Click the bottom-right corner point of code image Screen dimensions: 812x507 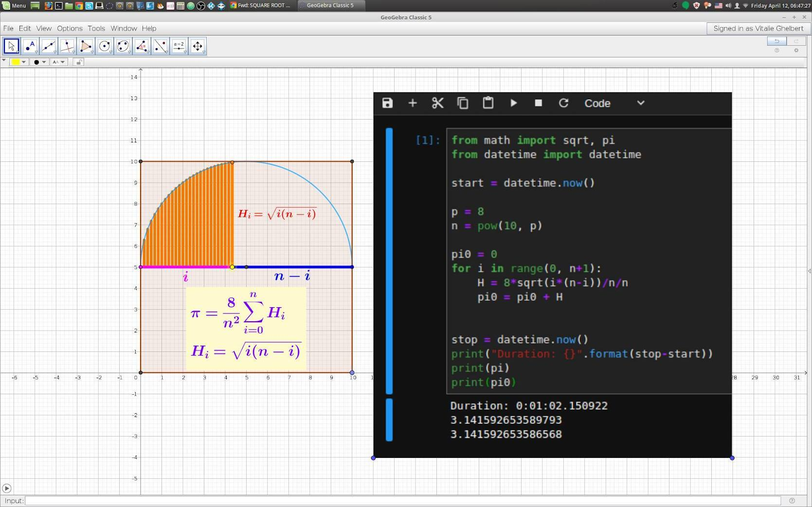pyautogui.click(x=732, y=458)
